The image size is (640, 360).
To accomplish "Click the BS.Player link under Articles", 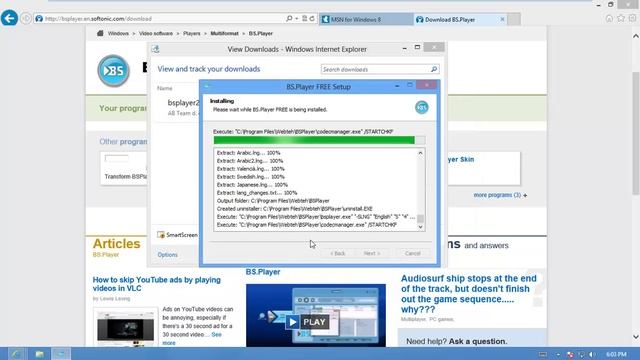I will 106,255.
